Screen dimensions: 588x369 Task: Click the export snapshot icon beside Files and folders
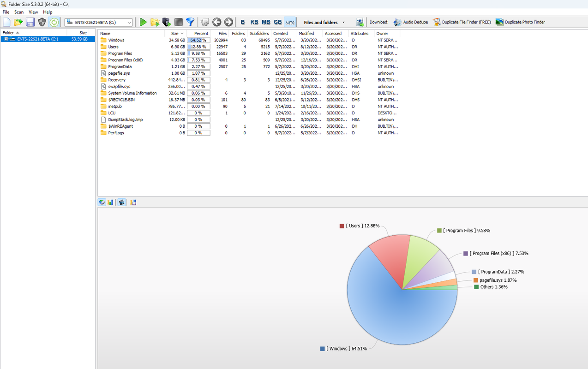click(x=360, y=22)
